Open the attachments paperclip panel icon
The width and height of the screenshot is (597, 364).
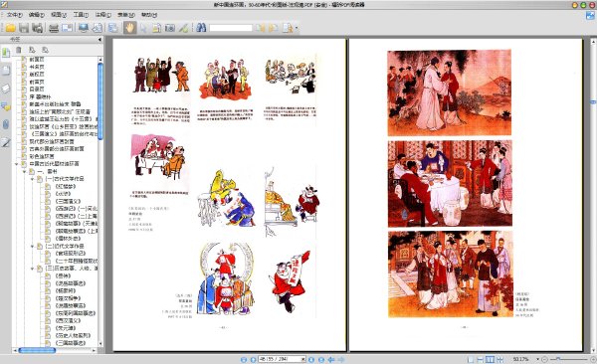[x=6, y=124]
